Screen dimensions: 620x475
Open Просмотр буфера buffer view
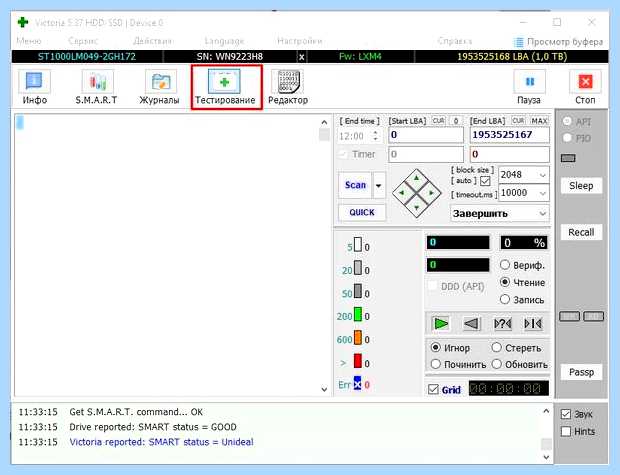pos(558,42)
